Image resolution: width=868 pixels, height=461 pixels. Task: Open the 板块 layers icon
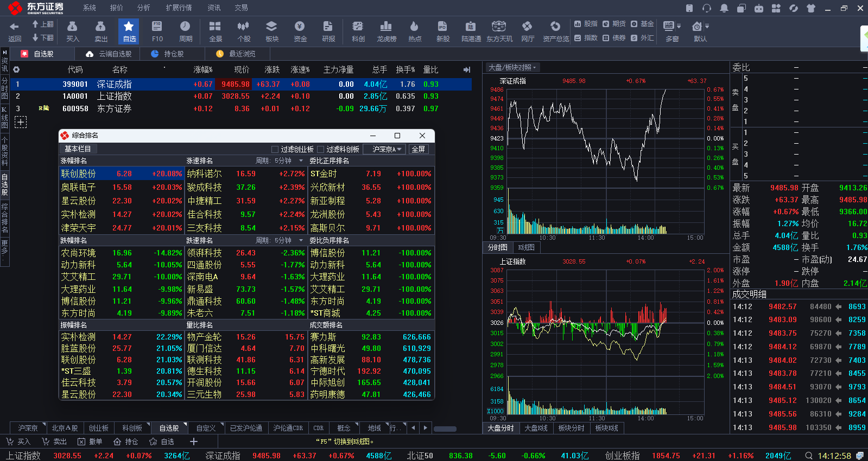pos(272,31)
